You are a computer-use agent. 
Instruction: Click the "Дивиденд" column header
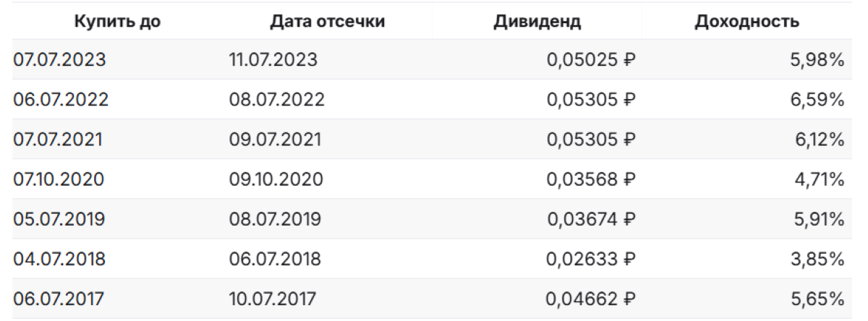[x=537, y=22]
